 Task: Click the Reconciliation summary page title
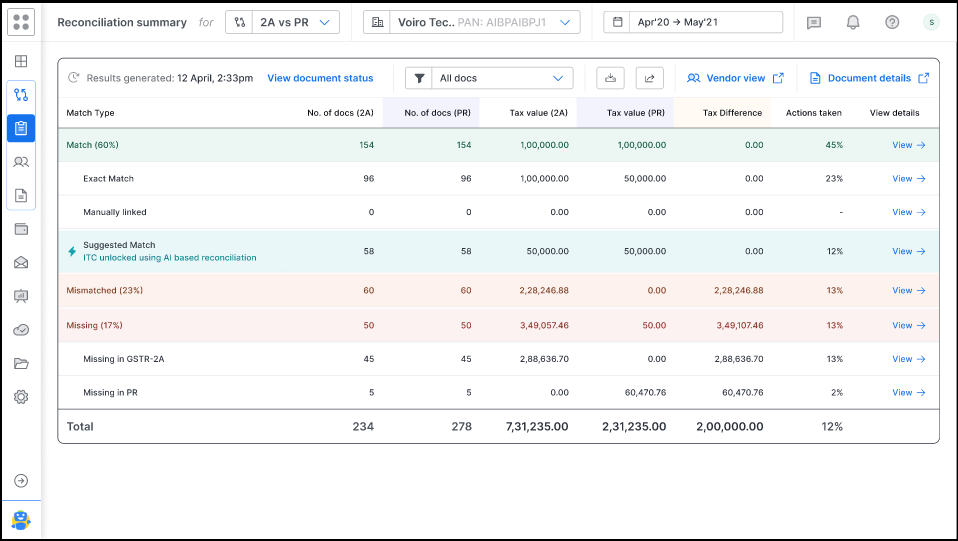122,23
